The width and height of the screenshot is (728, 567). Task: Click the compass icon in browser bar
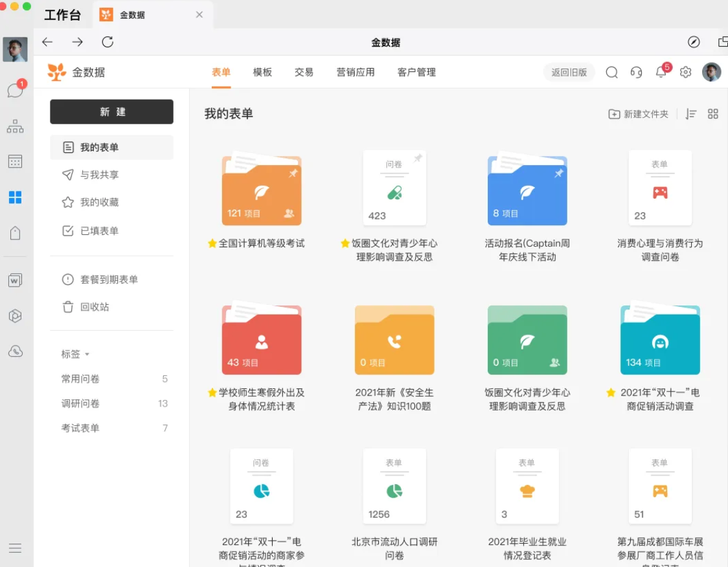click(694, 42)
